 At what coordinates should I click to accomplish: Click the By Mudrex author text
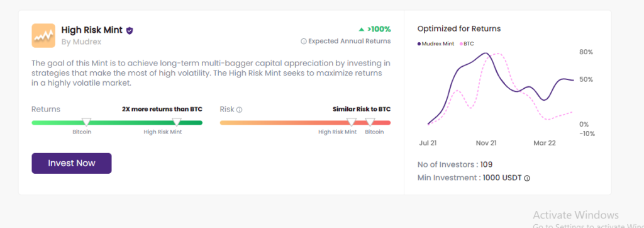(x=81, y=42)
